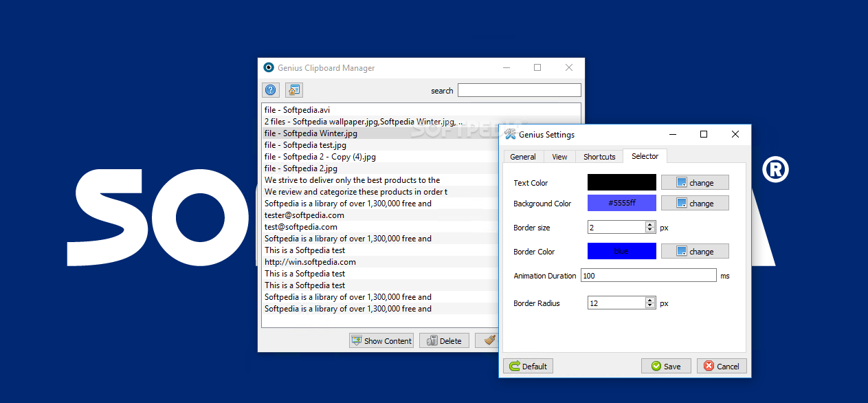The width and height of the screenshot is (868, 403).
Task: Click the Show Content button
Action: [381, 340]
